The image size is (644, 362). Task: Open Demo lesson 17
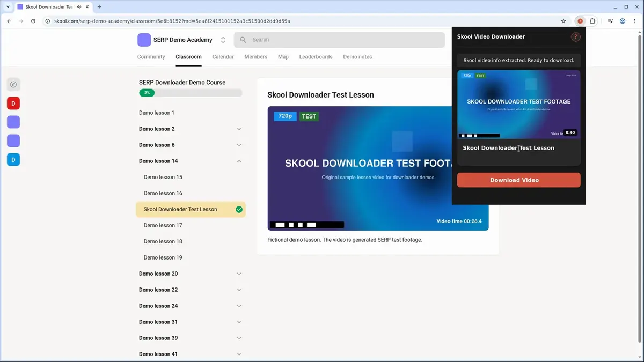coord(163,226)
